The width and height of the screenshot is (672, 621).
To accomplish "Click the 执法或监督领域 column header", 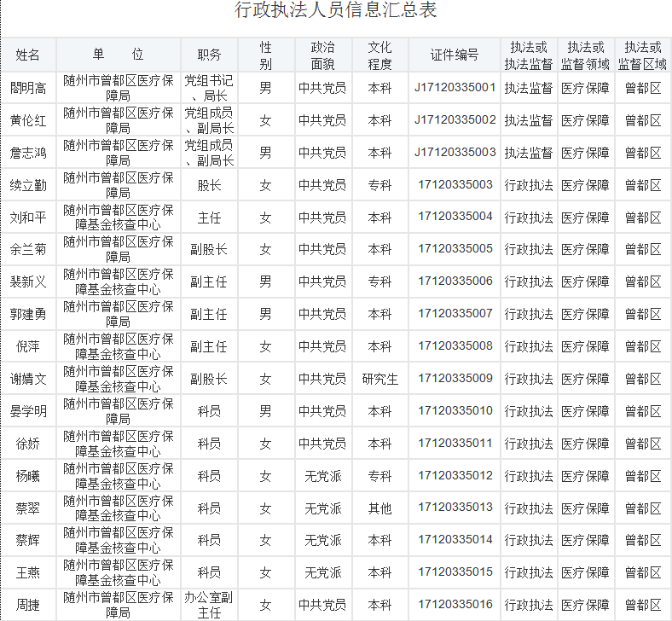I will (x=585, y=55).
